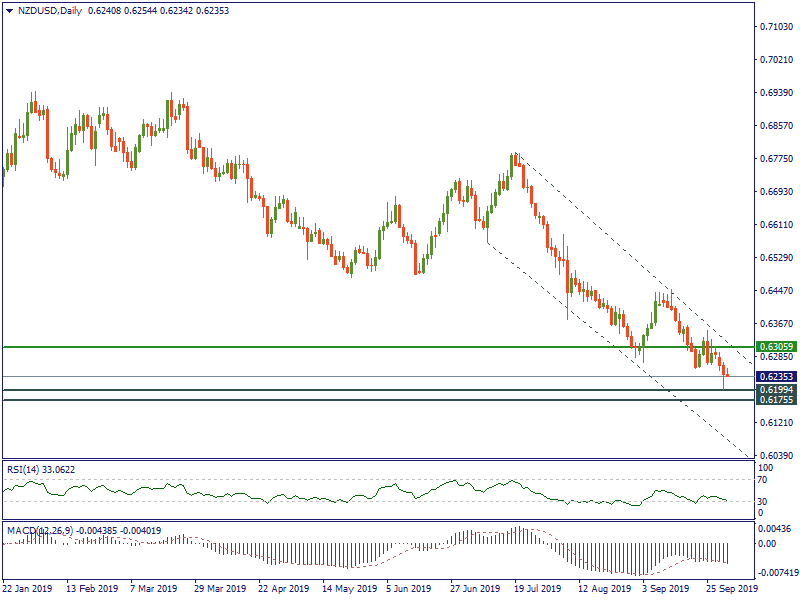Click the triangle arrow beside NZDUSD,Daily
The image size is (800, 600).
click(x=9, y=11)
